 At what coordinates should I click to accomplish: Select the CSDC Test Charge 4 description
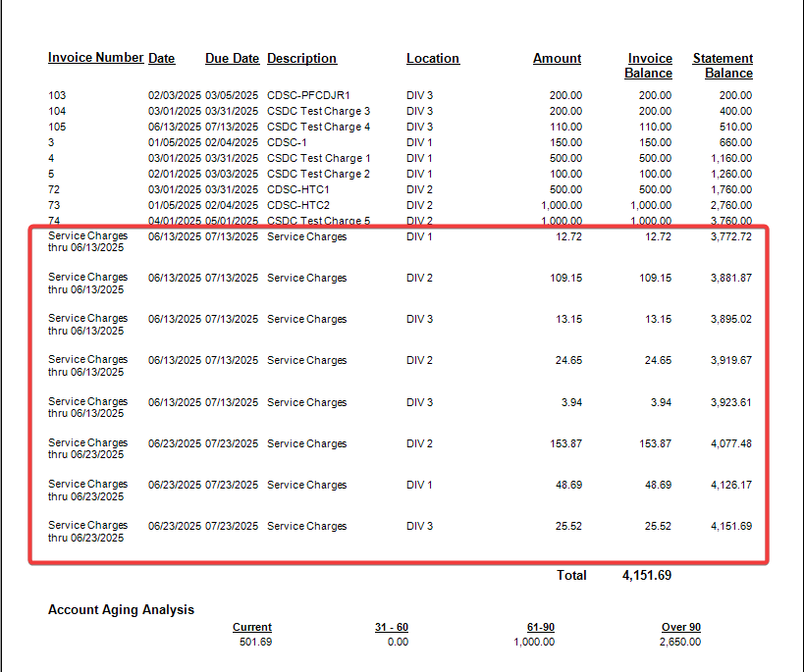coord(318,127)
